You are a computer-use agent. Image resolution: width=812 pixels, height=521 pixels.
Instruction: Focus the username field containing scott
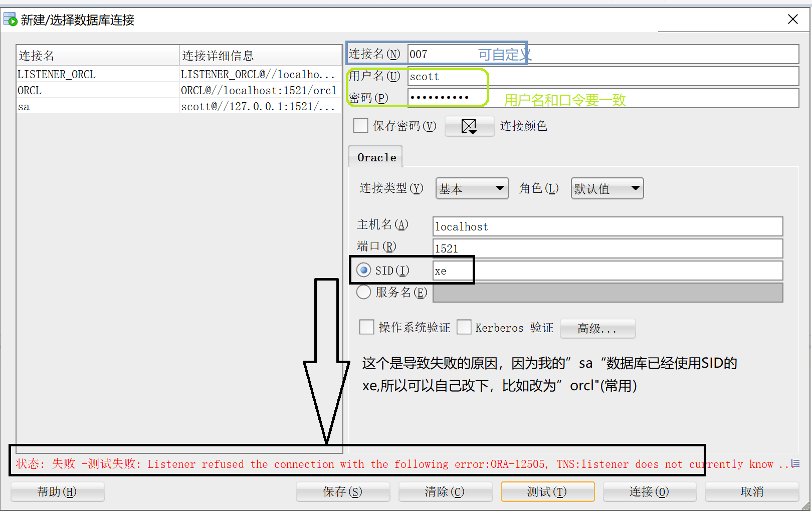click(603, 76)
